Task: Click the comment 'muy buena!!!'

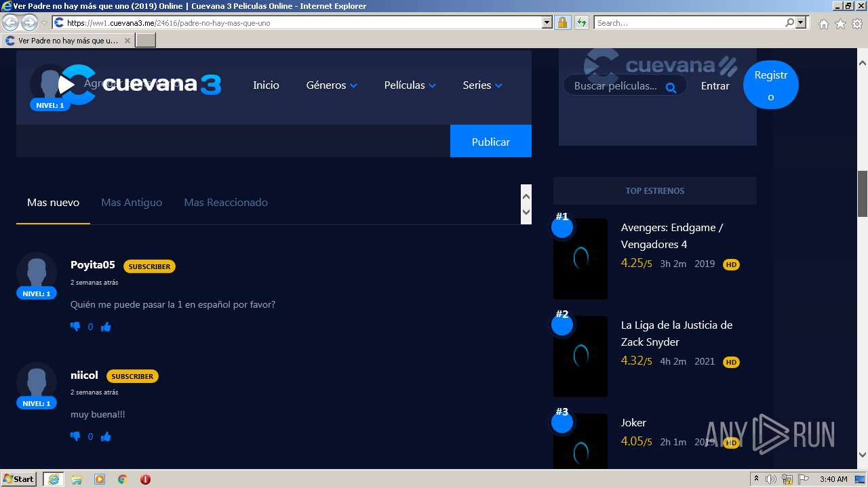Action: pyautogui.click(x=98, y=414)
